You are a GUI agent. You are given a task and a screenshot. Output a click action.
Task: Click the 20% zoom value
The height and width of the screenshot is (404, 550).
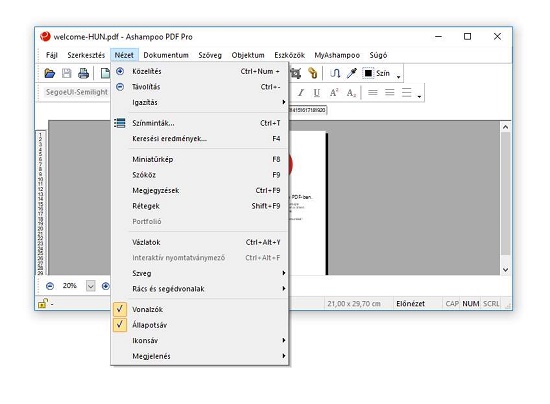click(x=70, y=286)
